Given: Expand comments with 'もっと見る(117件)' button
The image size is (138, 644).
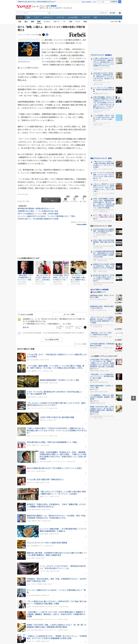Looking at the screenshot, I should tap(52, 339).
